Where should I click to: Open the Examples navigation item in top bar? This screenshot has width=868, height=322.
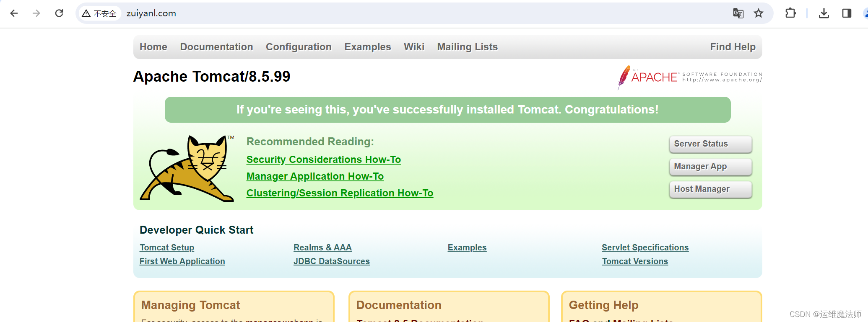point(368,47)
